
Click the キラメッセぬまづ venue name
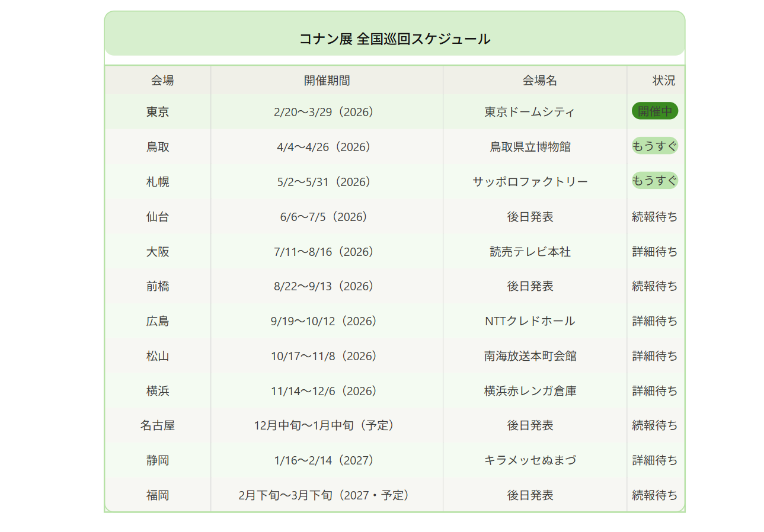530,460
